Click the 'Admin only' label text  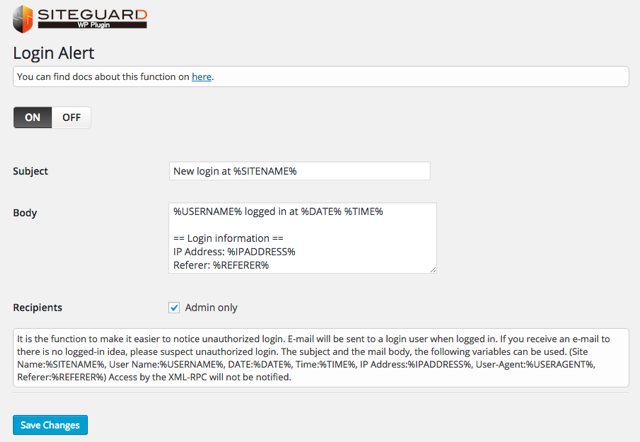[x=211, y=307]
